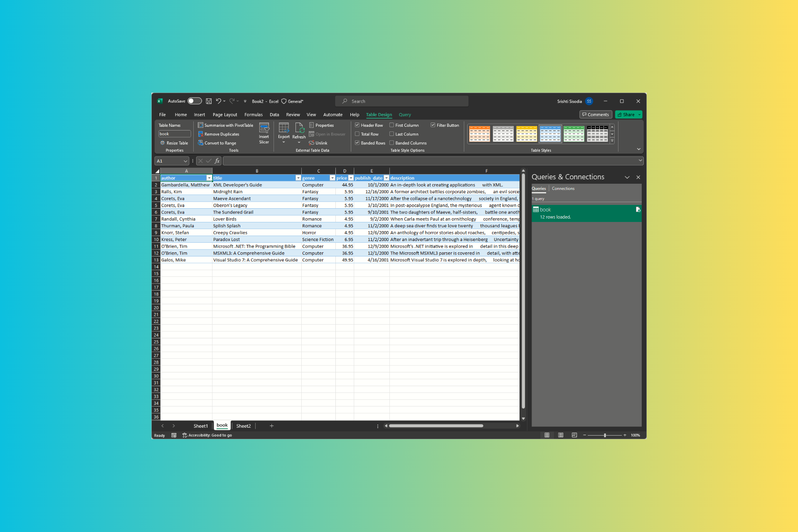798x532 pixels.
Task: Switch to the Sheet2 worksheet tab
Action: (243, 426)
